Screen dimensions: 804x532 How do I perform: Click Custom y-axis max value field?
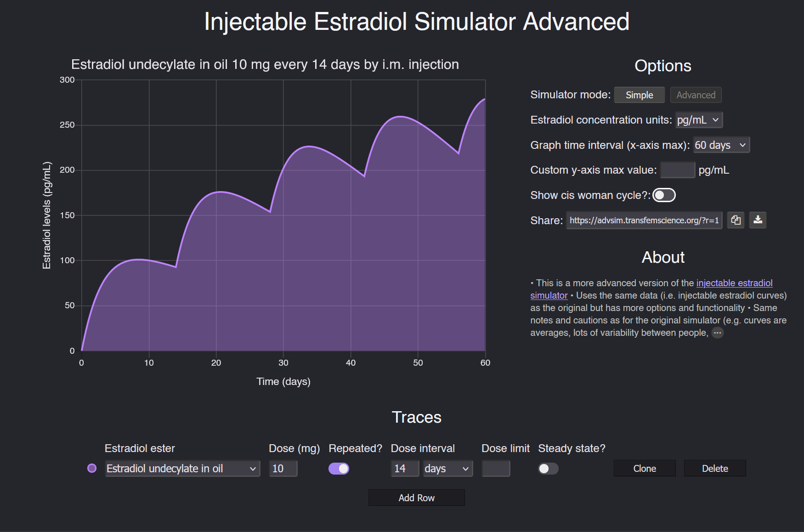coord(678,170)
